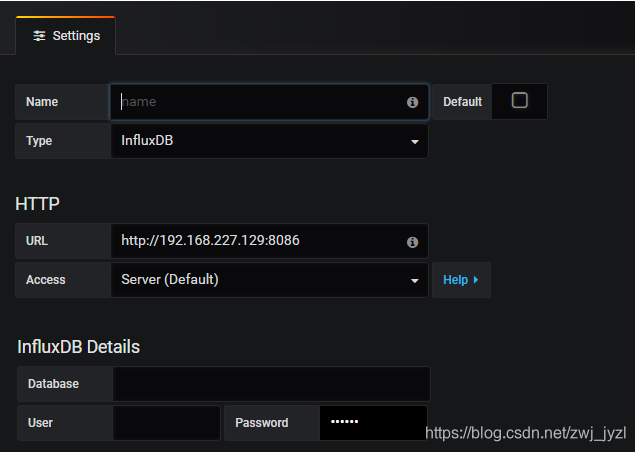The width and height of the screenshot is (636, 452).
Task: Click the Password input field
Action: pos(374,423)
